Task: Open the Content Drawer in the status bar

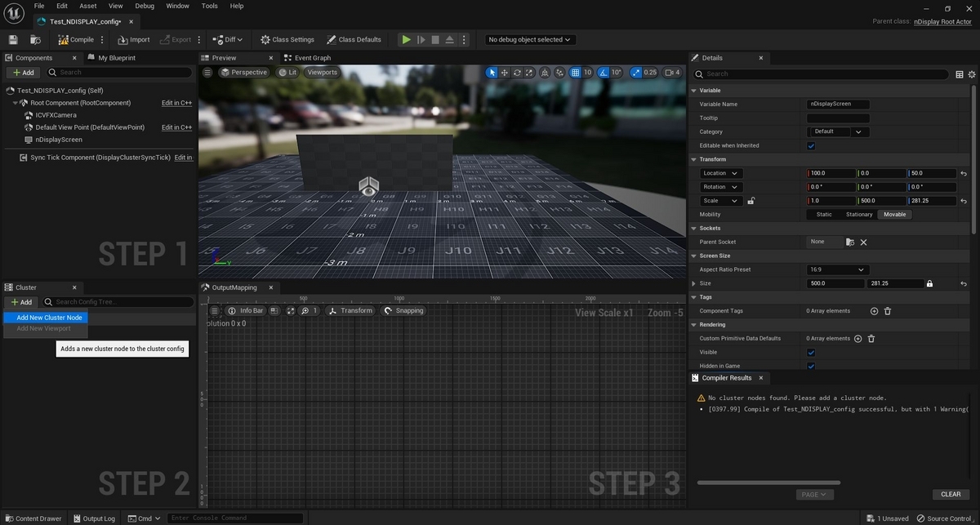Action: click(33, 518)
